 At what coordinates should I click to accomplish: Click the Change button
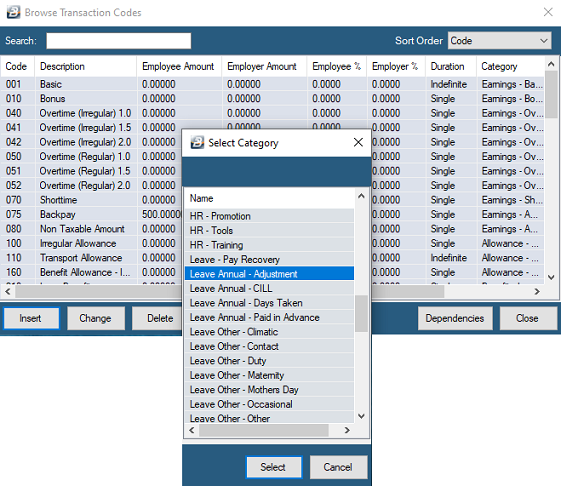click(x=96, y=318)
